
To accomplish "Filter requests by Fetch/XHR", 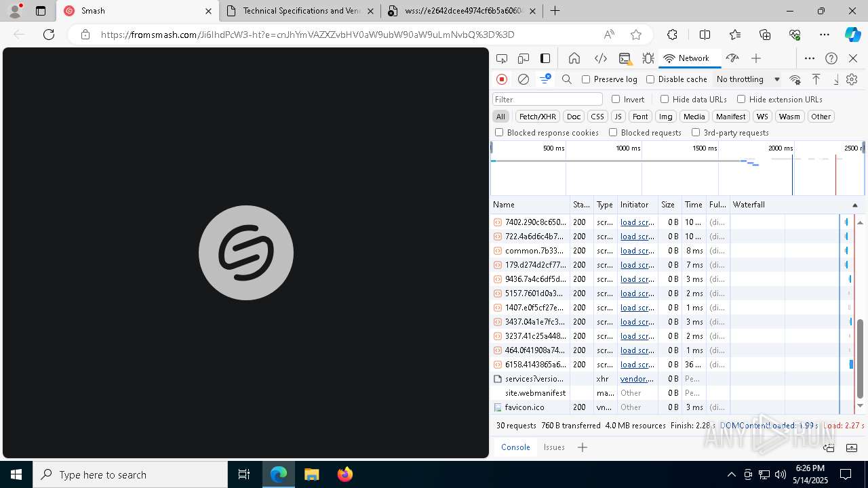I will point(538,117).
